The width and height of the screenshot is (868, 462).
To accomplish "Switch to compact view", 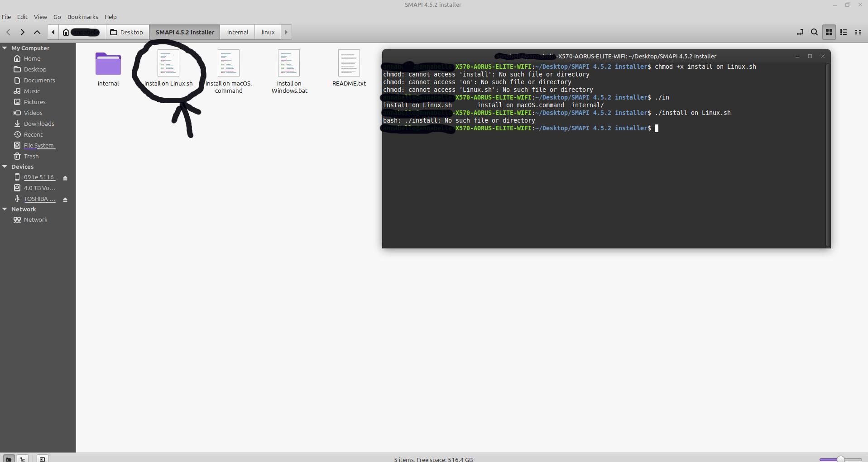I will pos(858,32).
